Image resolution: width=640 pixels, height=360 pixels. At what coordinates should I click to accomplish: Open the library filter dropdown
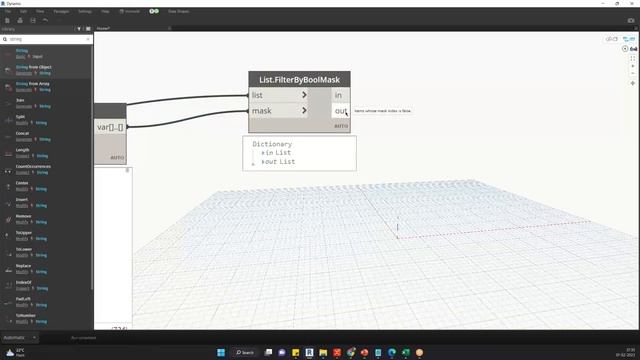point(79,29)
